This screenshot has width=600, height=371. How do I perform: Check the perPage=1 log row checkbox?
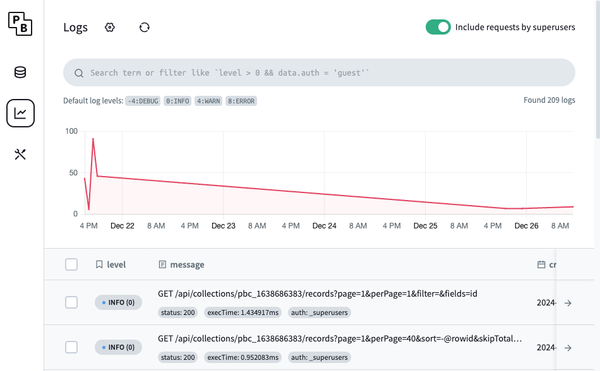coord(72,302)
